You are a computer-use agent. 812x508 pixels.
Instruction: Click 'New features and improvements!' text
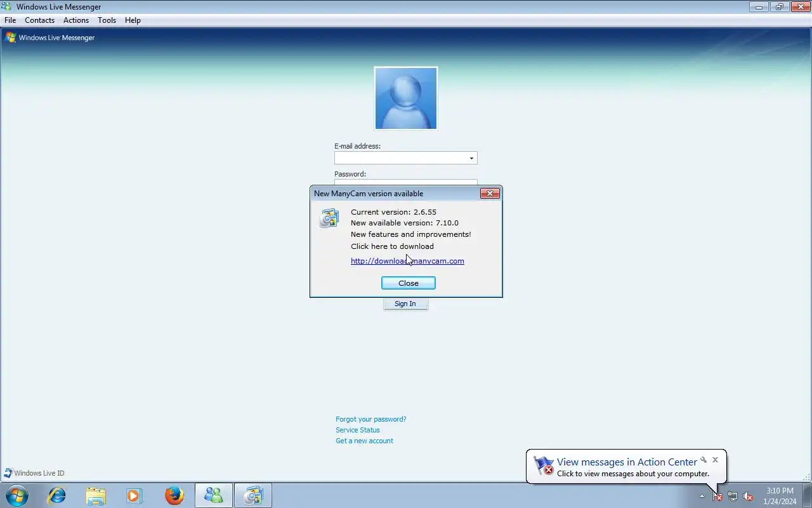[x=411, y=234]
